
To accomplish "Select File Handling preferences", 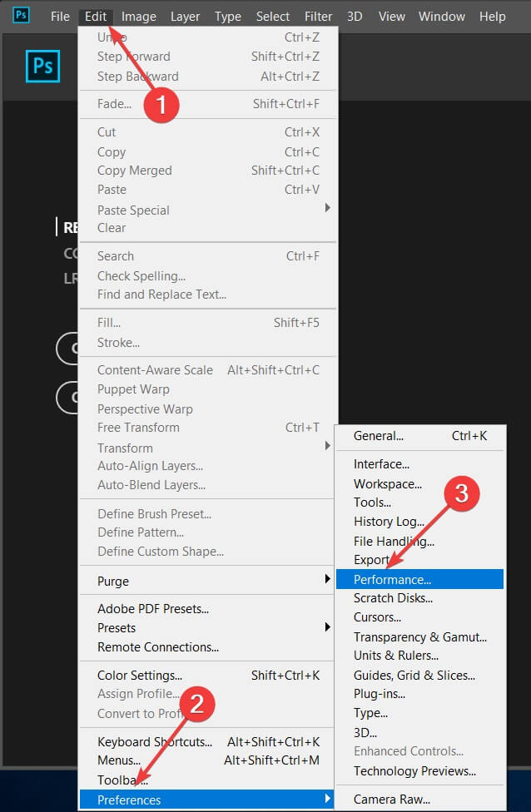I will pyautogui.click(x=420, y=541).
